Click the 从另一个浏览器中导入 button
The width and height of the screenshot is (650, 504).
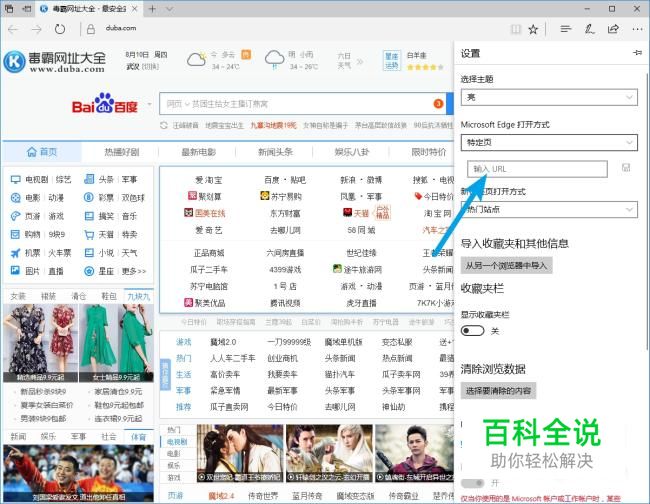pos(506,265)
